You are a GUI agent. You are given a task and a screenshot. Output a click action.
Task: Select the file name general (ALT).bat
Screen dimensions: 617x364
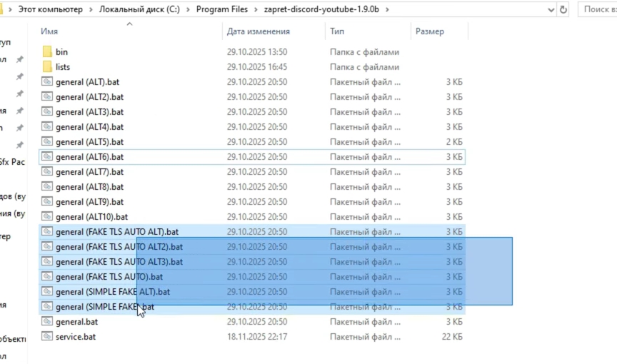coord(87,82)
